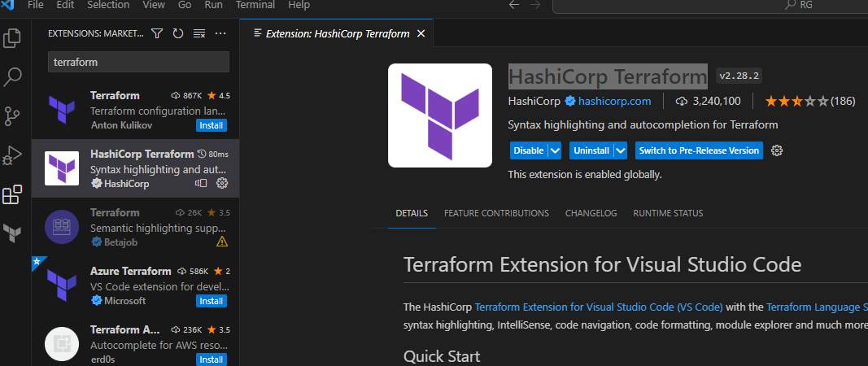Image resolution: width=868 pixels, height=366 pixels.
Task: Open Terraform Extension for Visual Studio Code link
Action: click(x=599, y=307)
